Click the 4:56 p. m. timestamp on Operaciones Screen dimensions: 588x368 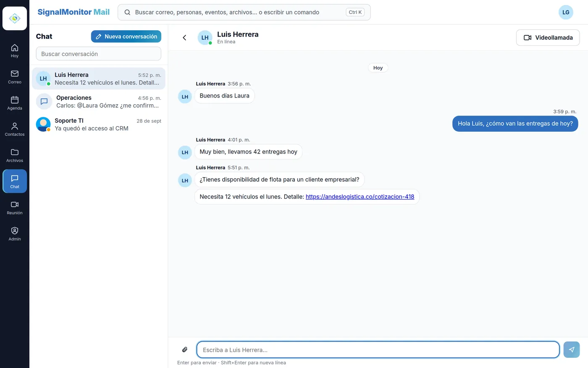tap(150, 98)
